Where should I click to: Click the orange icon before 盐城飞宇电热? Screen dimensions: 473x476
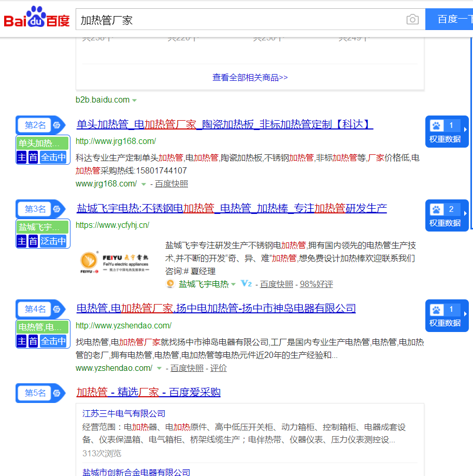pyautogui.click(x=170, y=283)
